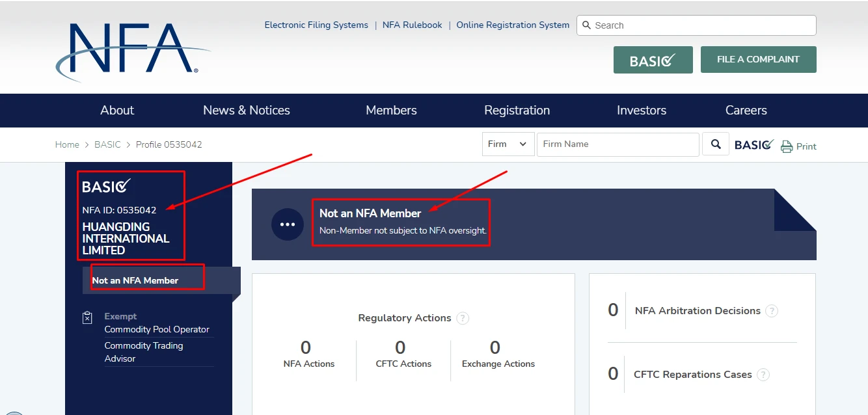Click the Exempt clipboard icon in sidebar
This screenshot has width=868, height=415.
[88, 317]
